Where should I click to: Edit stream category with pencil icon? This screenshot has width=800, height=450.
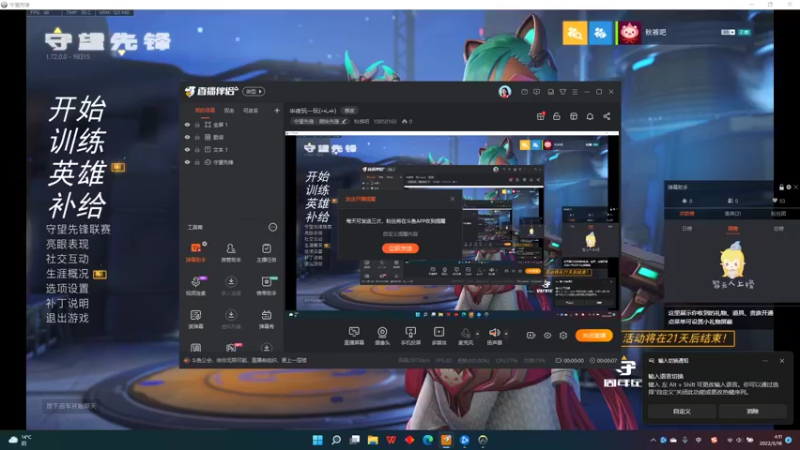tap(344, 121)
